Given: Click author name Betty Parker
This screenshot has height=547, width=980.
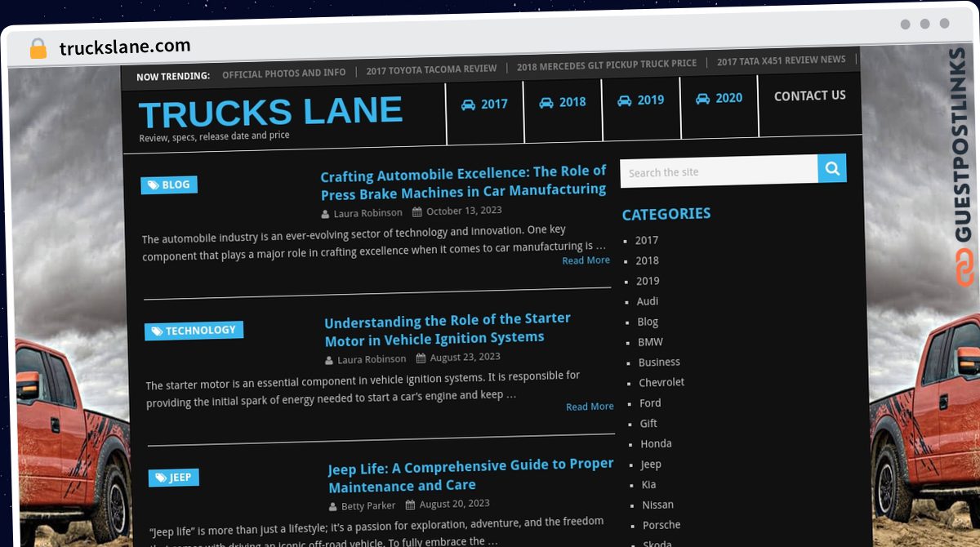Looking at the screenshot, I should (x=368, y=506).
